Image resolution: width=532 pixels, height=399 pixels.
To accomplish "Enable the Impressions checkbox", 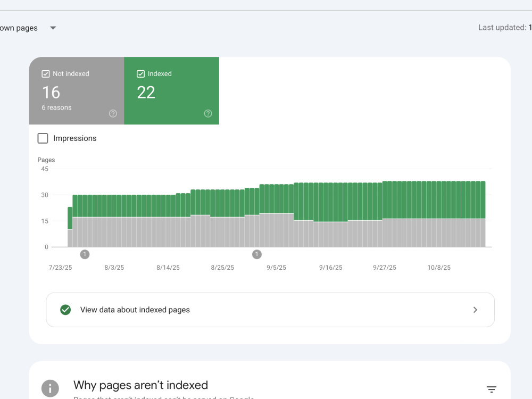I will coord(43,138).
